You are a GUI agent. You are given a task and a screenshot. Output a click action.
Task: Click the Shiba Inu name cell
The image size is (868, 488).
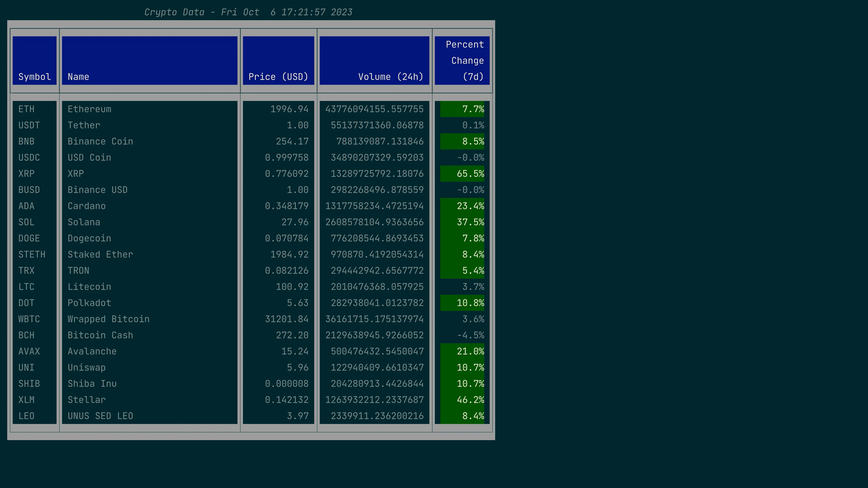coord(92,384)
